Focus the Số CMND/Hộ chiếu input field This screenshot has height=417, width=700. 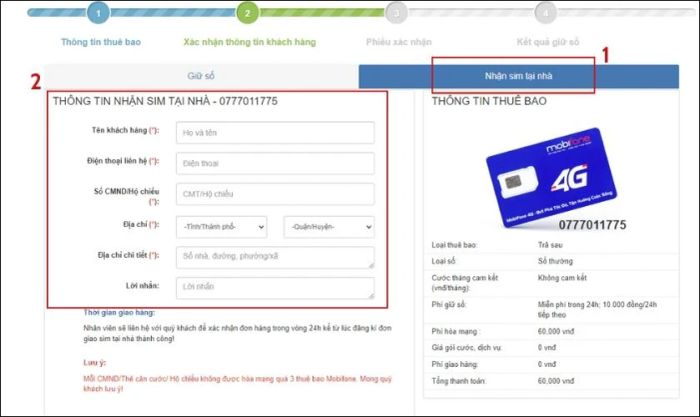(275, 194)
